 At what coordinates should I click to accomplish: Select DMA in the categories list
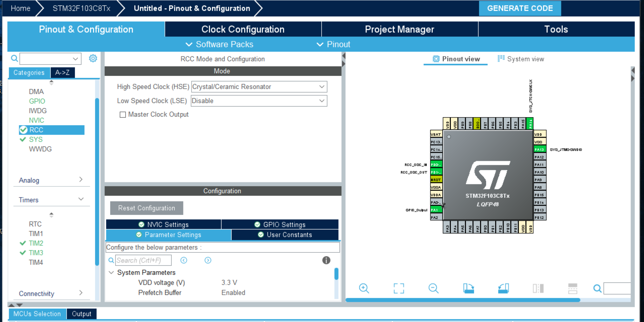pyautogui.click(x=36, y=92)
